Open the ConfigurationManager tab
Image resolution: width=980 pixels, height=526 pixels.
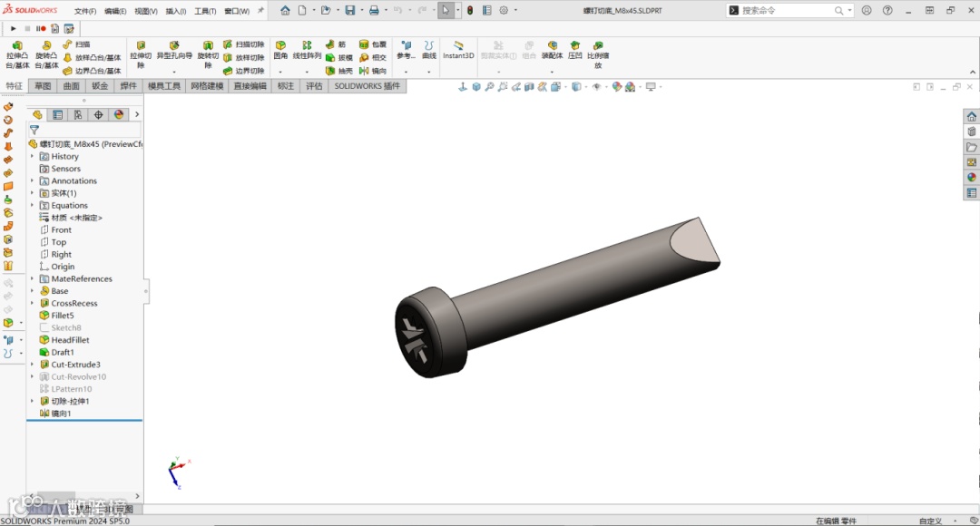point(78,115)
